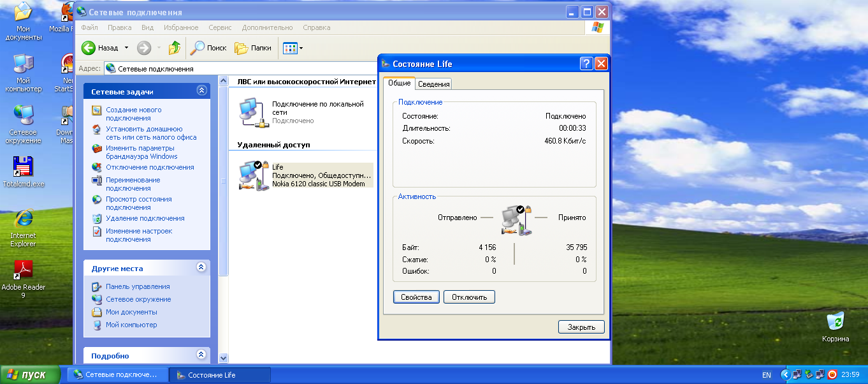The image size is (868, 384).
Task: Open Мои документы in Другие места
Action: [x=131, y=312]
